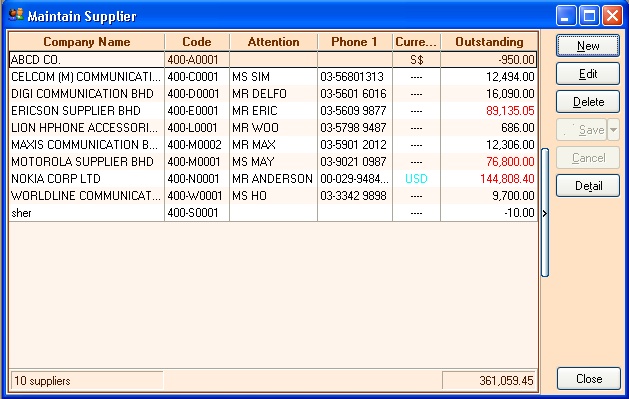Click the 10 suppliers status field
Image resolution: width=629 pixels, height=399 pixels.
click(x=86, y=380)
